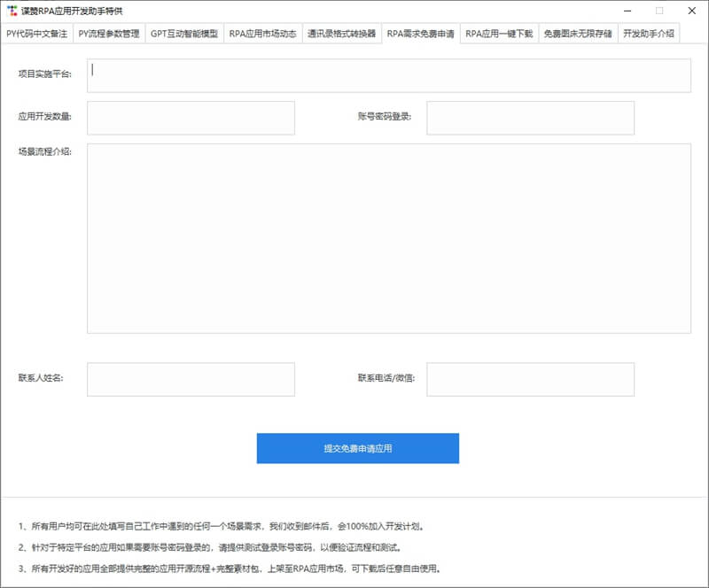The image size is (709, 588).
Task: Submit with the blue 提交免费申请应用 button
Action: [x=358, y=448]
